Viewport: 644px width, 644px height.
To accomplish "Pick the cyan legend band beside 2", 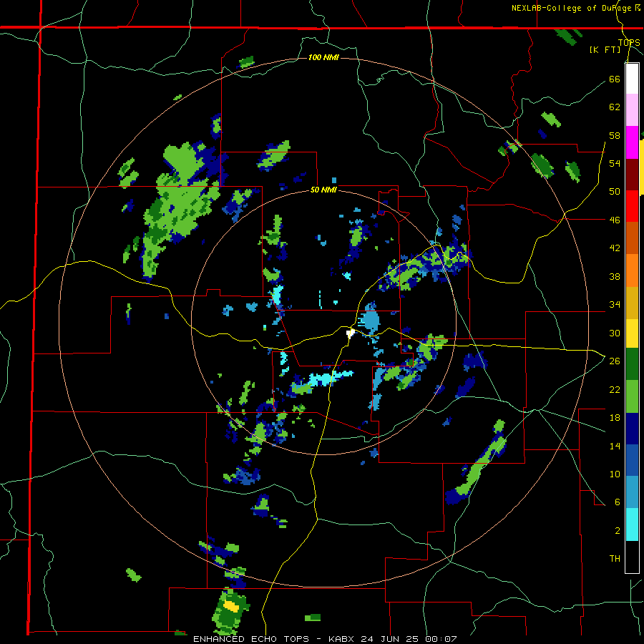I will pyautogui.click(x=632, y=525).
